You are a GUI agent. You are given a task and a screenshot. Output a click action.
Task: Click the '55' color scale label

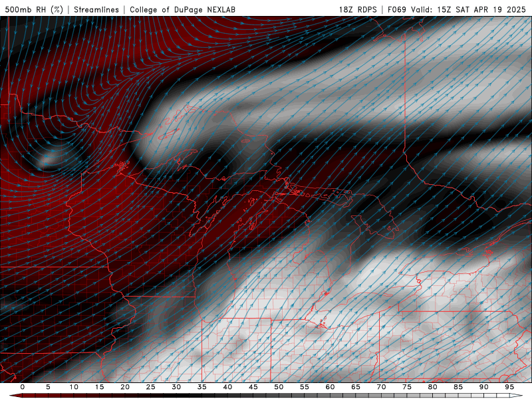click(x=305, y=387)
